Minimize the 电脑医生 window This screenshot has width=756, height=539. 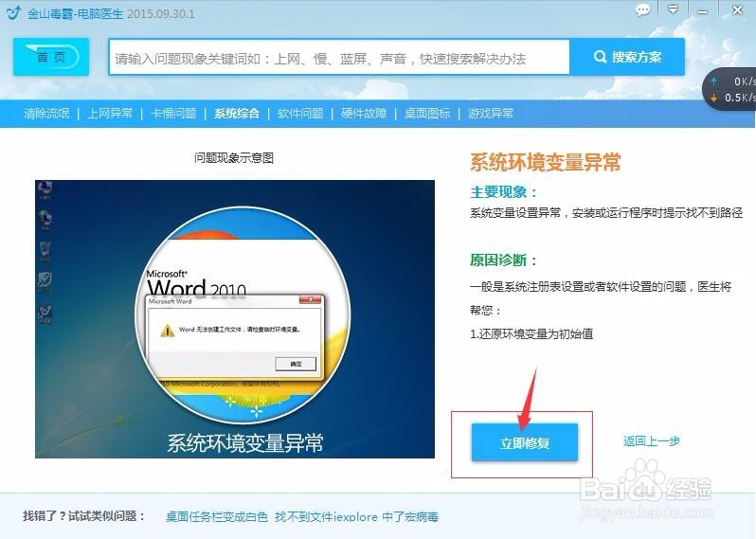(x=703, y=11)
